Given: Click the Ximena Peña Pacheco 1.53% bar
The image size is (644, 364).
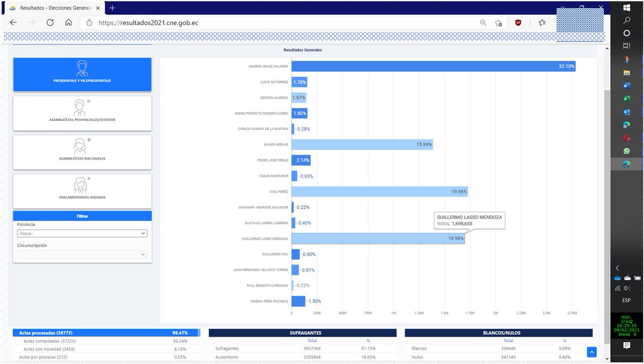Looking at the screenshot, I should pos(298,301).
